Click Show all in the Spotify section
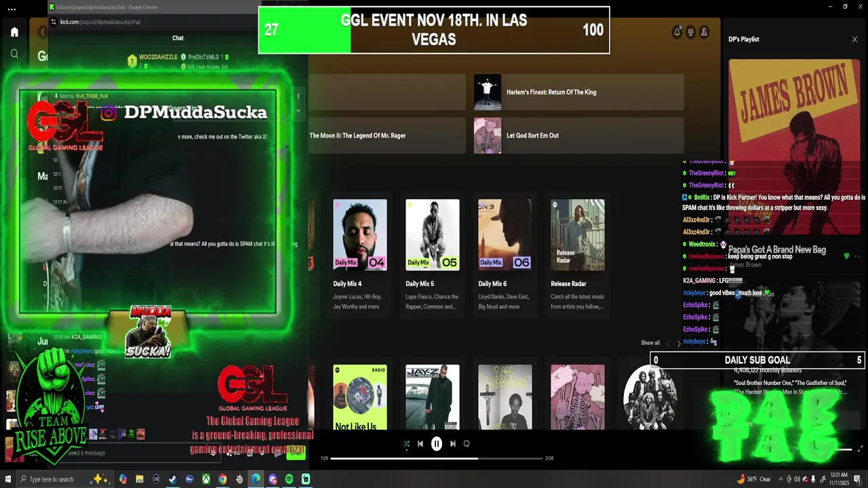 click(x=650, y=343)
